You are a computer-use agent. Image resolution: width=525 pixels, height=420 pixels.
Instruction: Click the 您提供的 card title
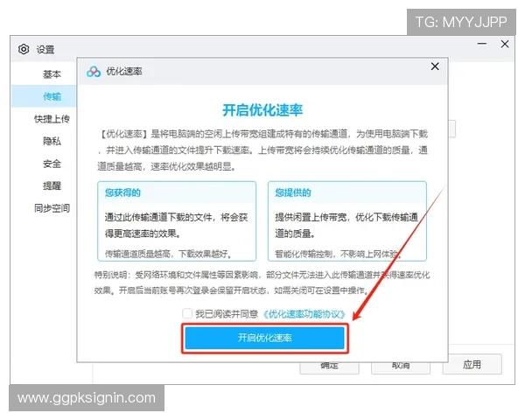coord(293,192)
